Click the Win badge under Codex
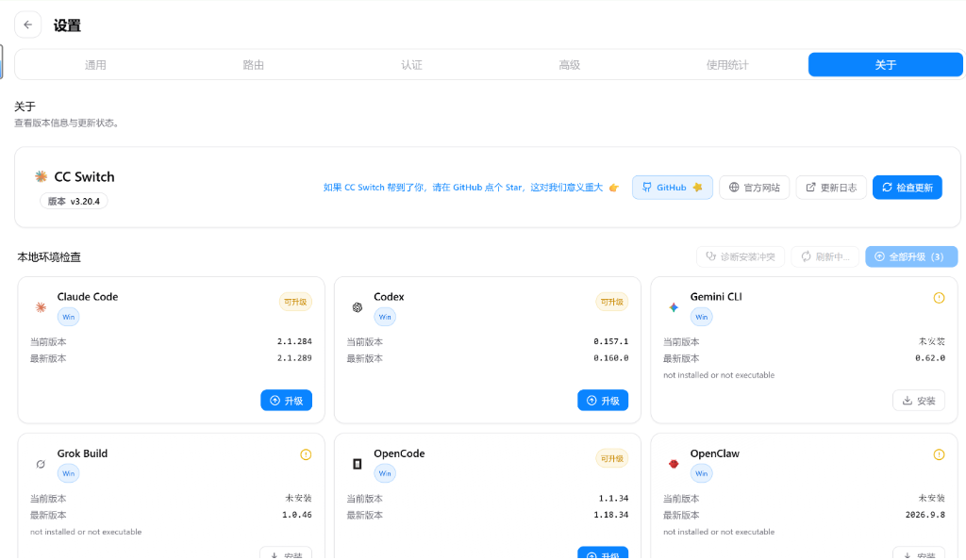 [385, 317]
